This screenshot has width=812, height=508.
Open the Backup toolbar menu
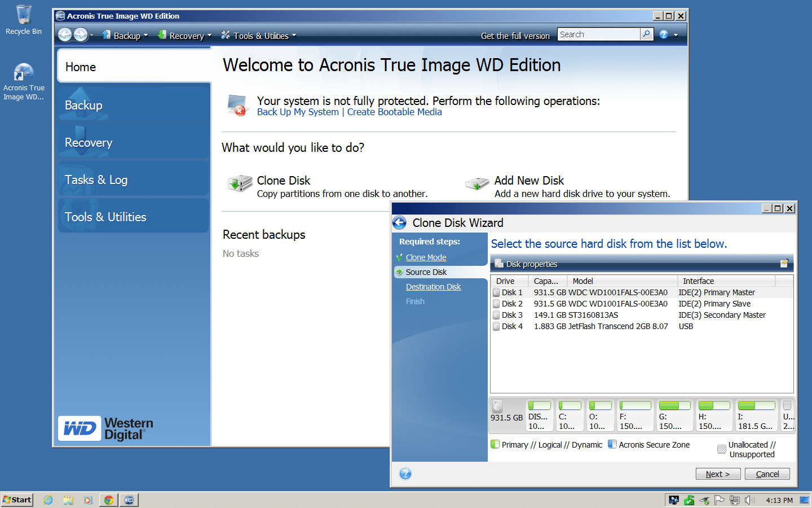tap(125, 36)
